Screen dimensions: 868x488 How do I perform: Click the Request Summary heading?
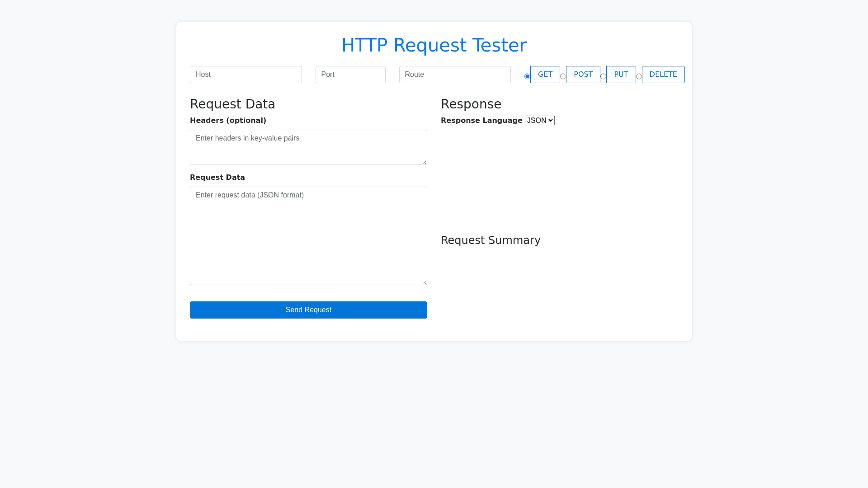tap(490, 240)
